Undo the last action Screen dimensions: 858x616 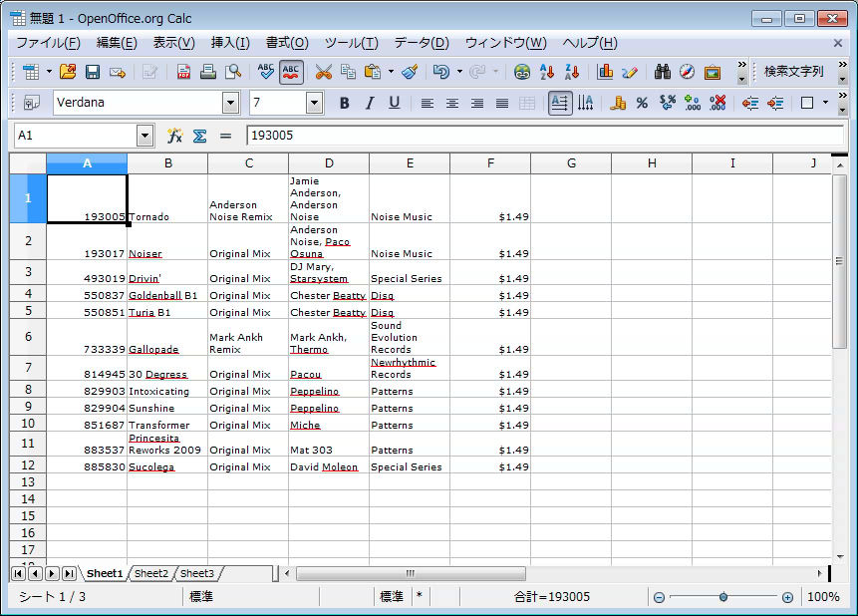(441, 72)
